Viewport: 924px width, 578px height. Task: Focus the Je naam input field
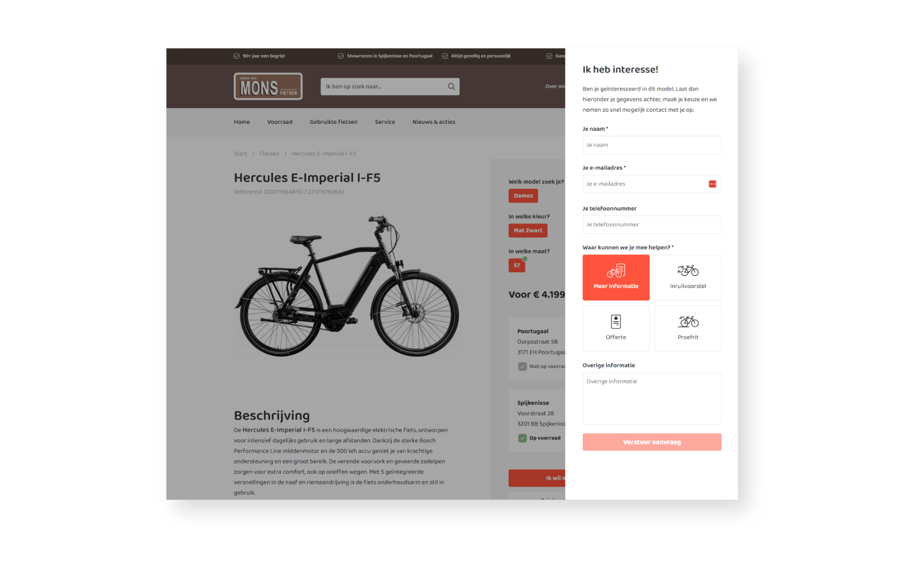coord(652,145)
